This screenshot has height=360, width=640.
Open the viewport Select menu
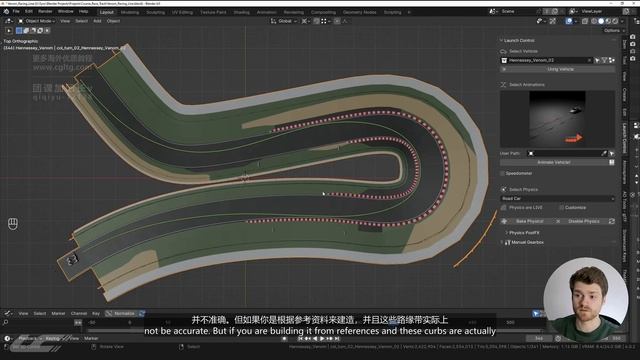[82, 21]
